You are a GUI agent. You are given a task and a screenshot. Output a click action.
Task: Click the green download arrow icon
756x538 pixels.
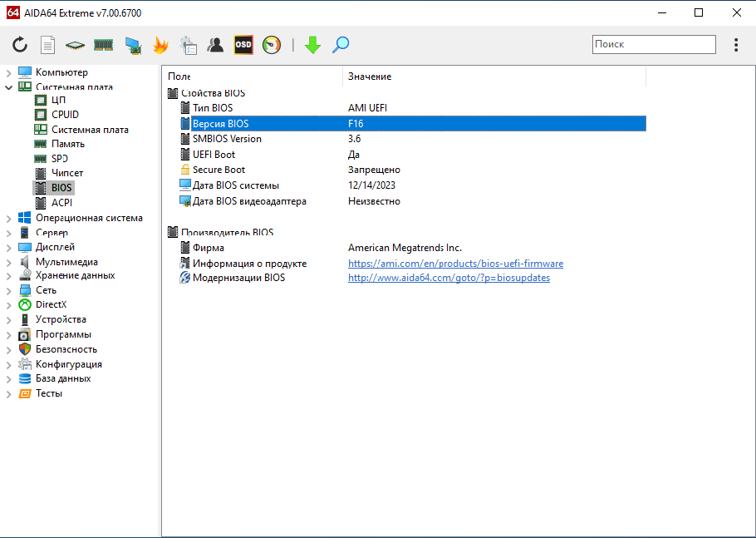313,45
